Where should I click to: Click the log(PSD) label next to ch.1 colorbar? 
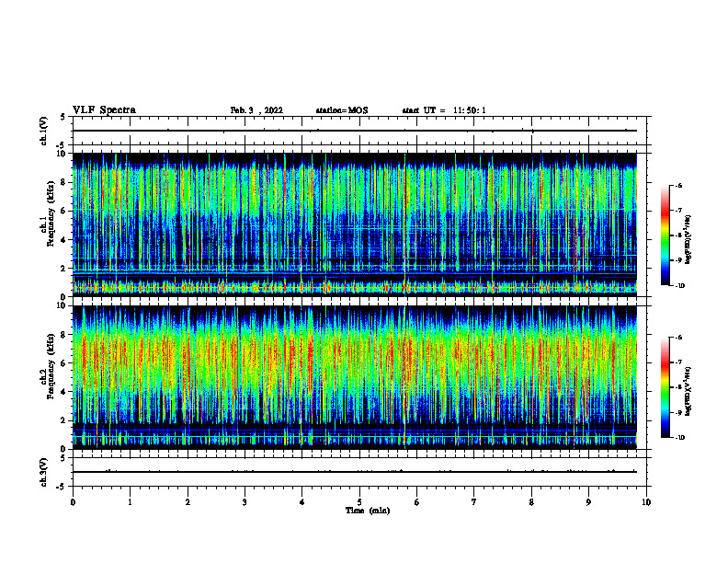pos(688,239)
